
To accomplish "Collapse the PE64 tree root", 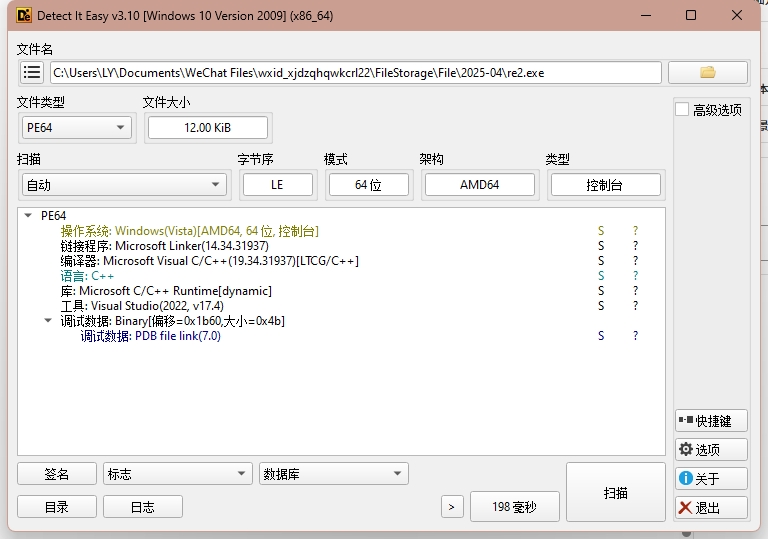I will pyautogui.click(x=28, y=216).
